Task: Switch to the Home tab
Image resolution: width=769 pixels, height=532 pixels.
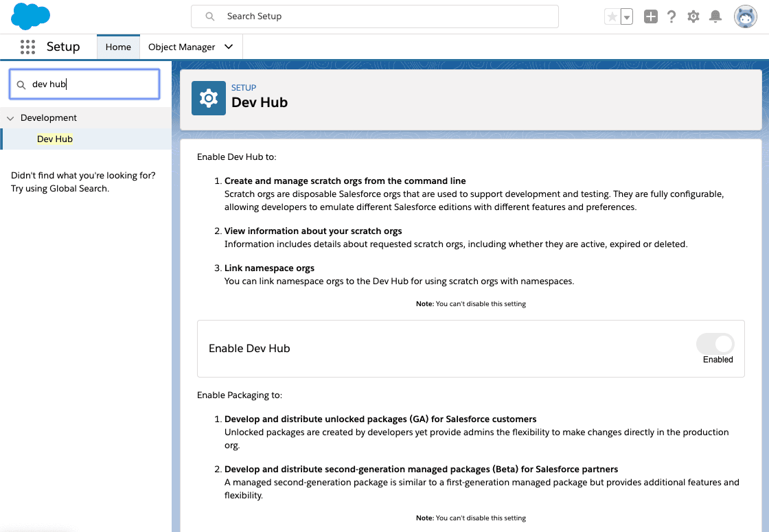Action: tap(118, 47)
